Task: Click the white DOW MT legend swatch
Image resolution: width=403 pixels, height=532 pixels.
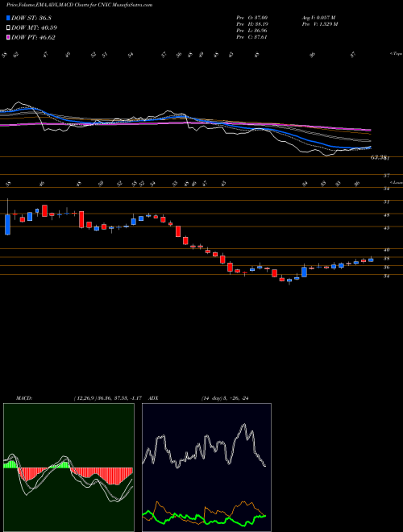Action: (x=8, y=28)
